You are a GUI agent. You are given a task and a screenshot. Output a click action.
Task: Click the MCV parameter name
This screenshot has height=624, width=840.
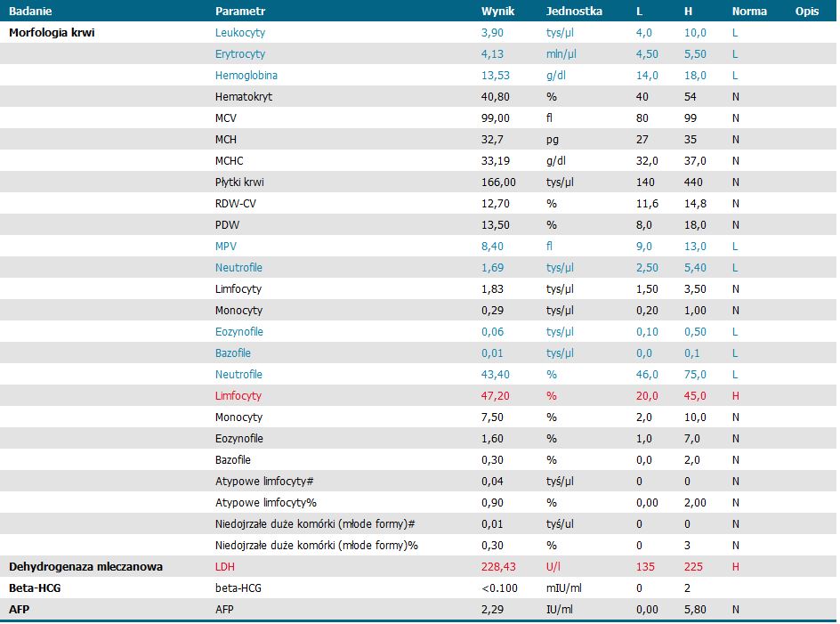click(x=225, y=118)
